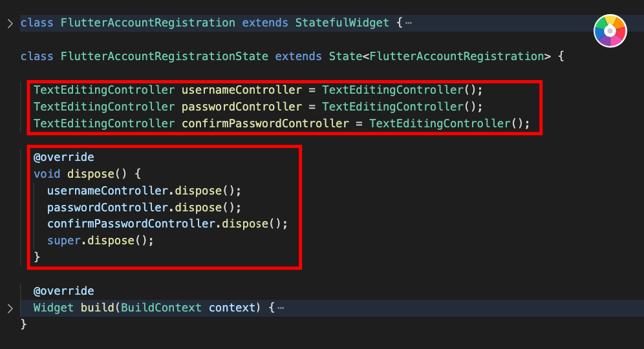Expand the folded FlutterAccountRegistration class chevron
644x349 pixels.
point(10,23)
